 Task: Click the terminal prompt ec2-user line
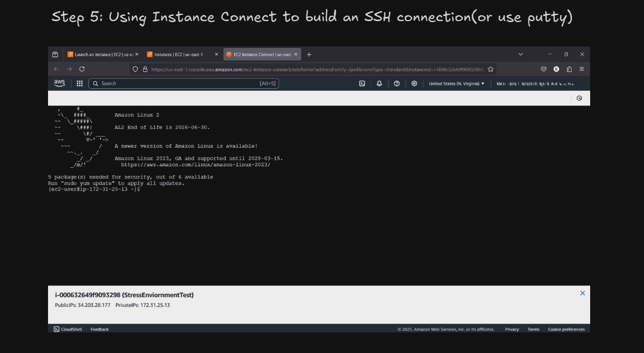(94, 189)
